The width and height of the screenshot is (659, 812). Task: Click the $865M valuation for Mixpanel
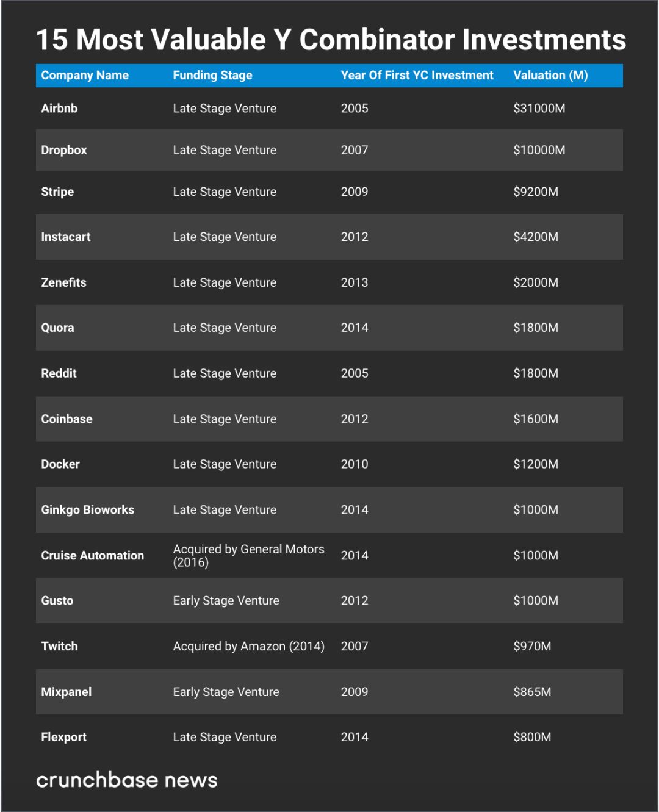[532, 692]
